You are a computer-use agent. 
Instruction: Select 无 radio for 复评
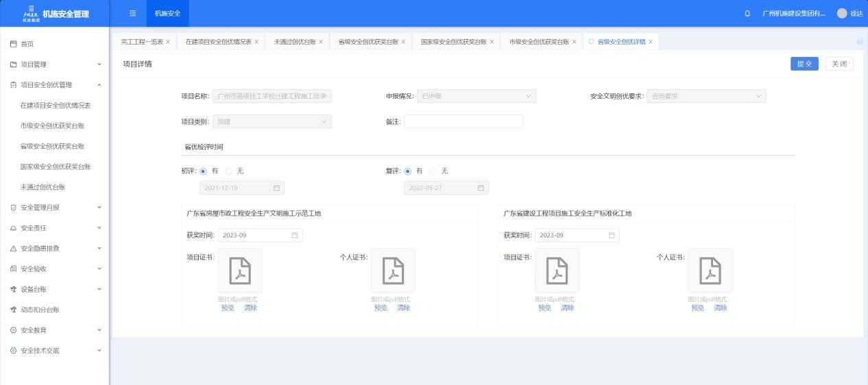(433, 171)
